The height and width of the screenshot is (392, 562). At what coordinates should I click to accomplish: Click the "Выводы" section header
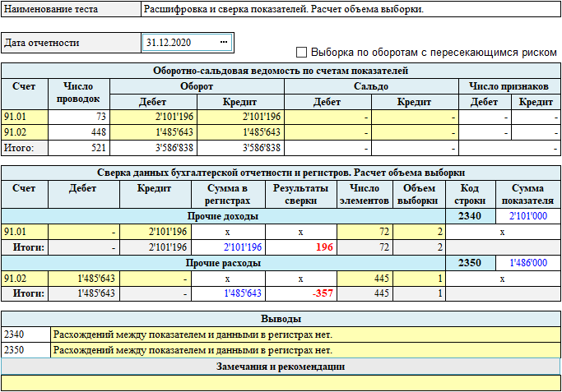281,319
